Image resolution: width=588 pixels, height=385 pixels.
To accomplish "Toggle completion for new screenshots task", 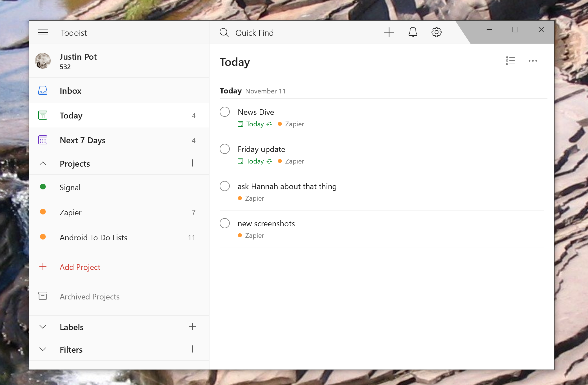I will (225, 223).
